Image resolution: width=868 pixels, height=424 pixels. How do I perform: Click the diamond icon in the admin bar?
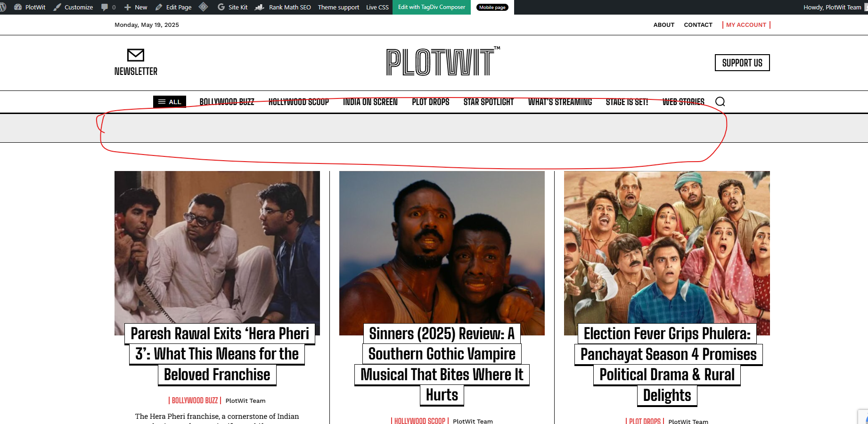pos(203,7)
